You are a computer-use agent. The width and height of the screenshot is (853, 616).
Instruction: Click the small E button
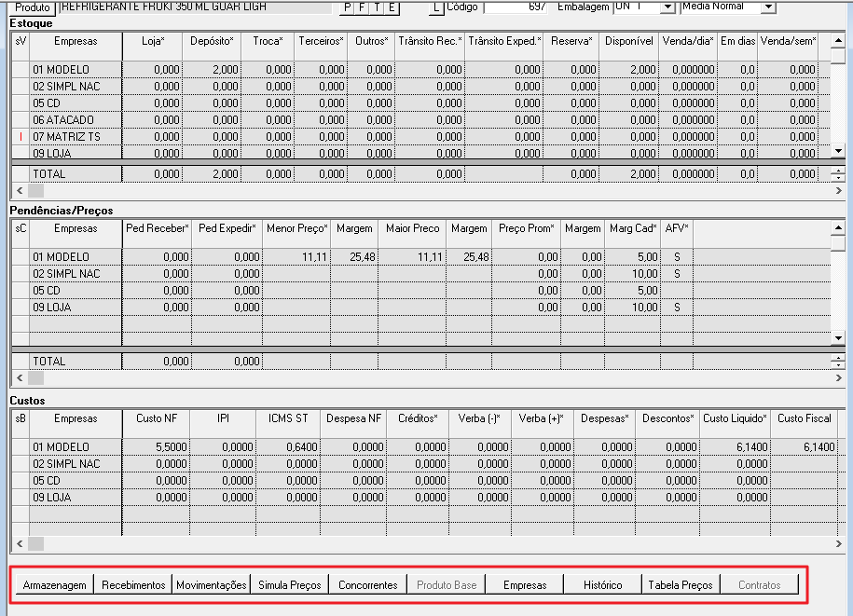click(392, 7)
